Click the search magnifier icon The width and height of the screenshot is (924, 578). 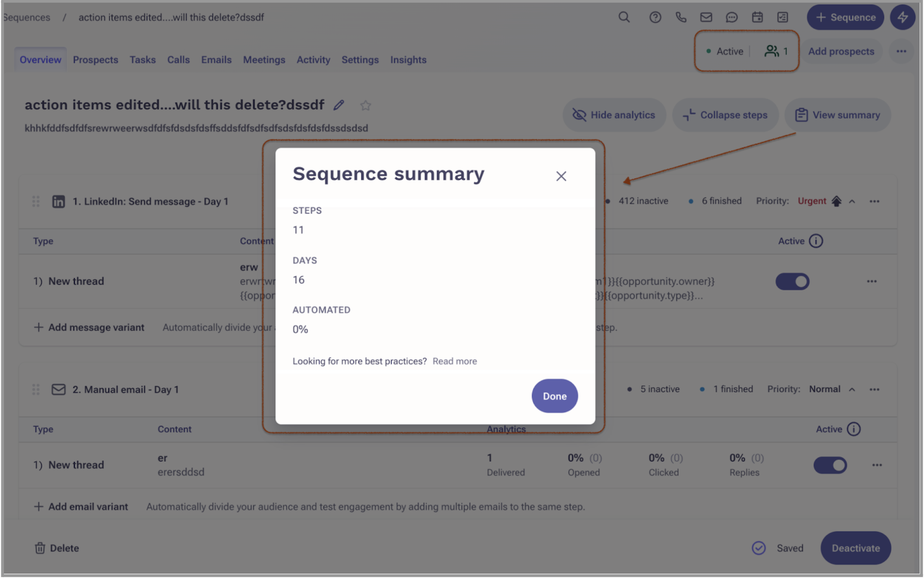[624, 17]
